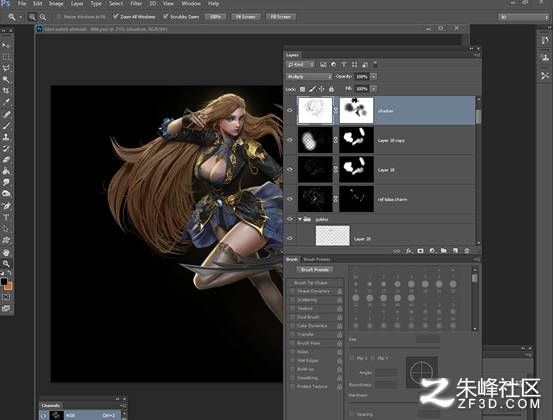Open the layer blend mode dropdown
The image size is (553, 420).
(x=309, y=77)
